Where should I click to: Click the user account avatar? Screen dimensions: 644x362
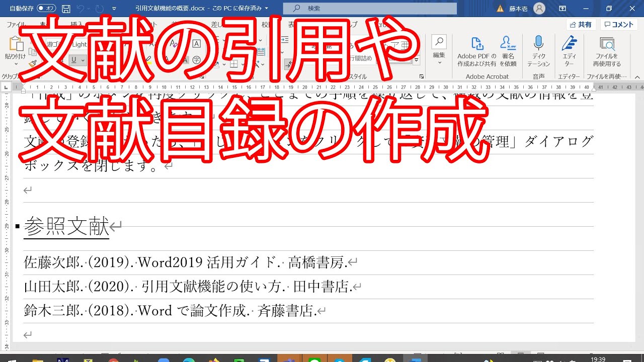[x=539, y=9]
